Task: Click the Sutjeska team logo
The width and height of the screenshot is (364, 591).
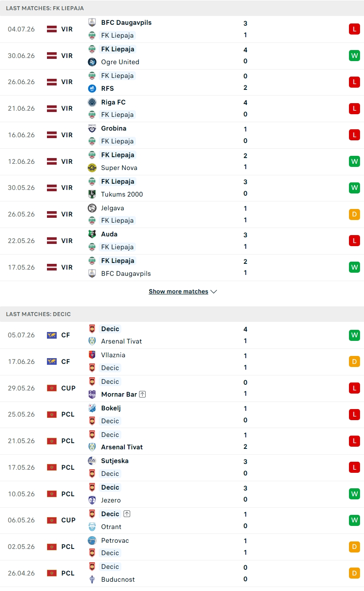Action: [x=92, y=461]
